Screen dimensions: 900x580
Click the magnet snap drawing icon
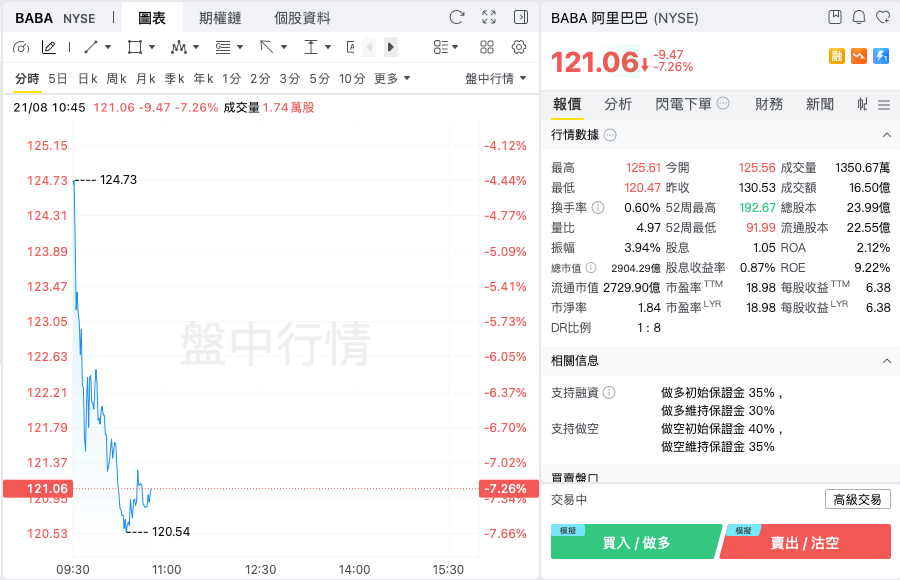point(21,47)
